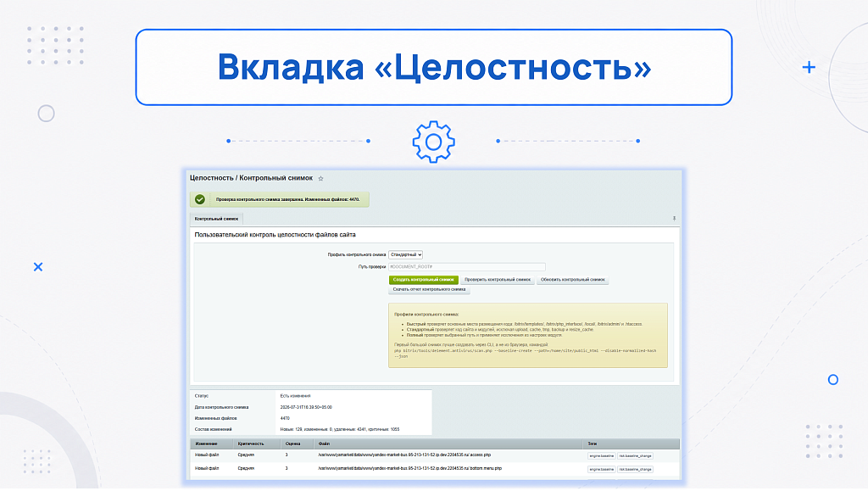Click Средняя cell in bottom.menu.php row
Screen dimensions: 868x491
tap(246, 468)
